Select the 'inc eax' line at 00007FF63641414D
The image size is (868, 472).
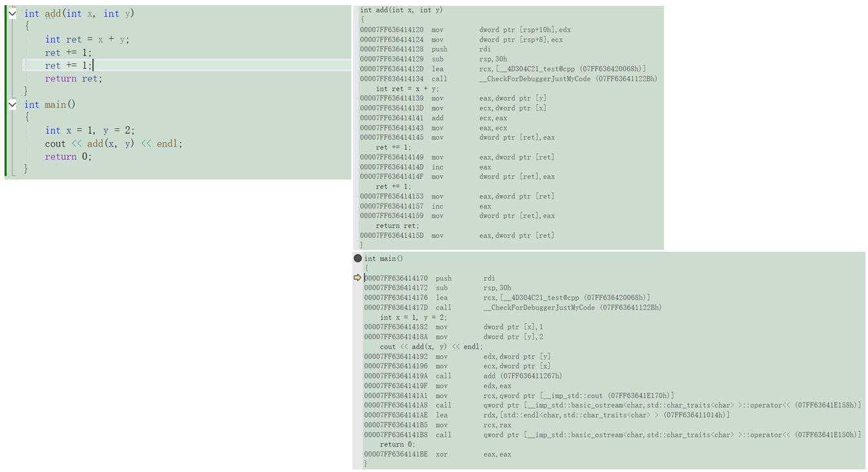[x=426, y=167]
